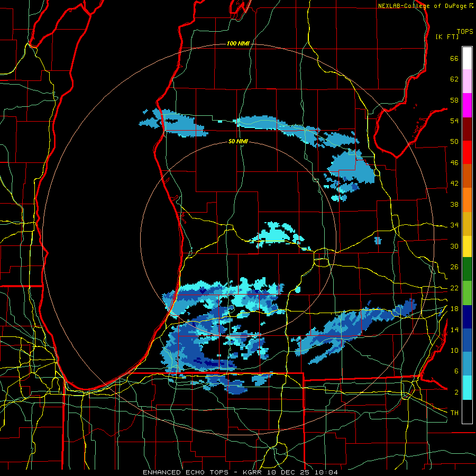Click the 'TOPS' legend heading
This screenshot has width=476, height=476.
[465, 32]
